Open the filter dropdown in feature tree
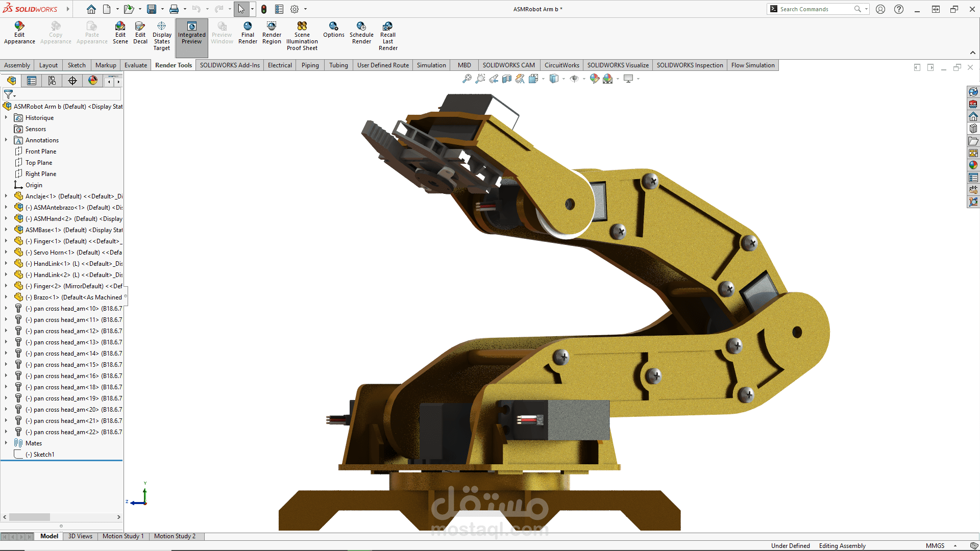The height and width of the screenshot is (551, 980). (10, 95)
